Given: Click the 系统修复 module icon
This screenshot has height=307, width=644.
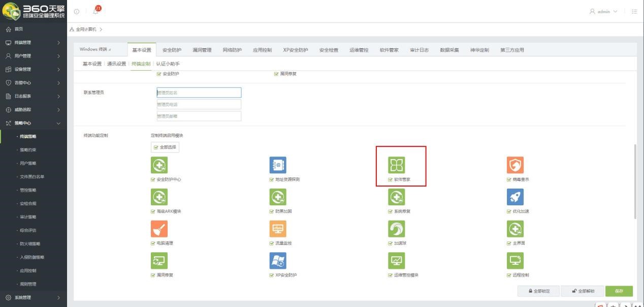Looking at the screenshot, I should (x=396, y=197).
